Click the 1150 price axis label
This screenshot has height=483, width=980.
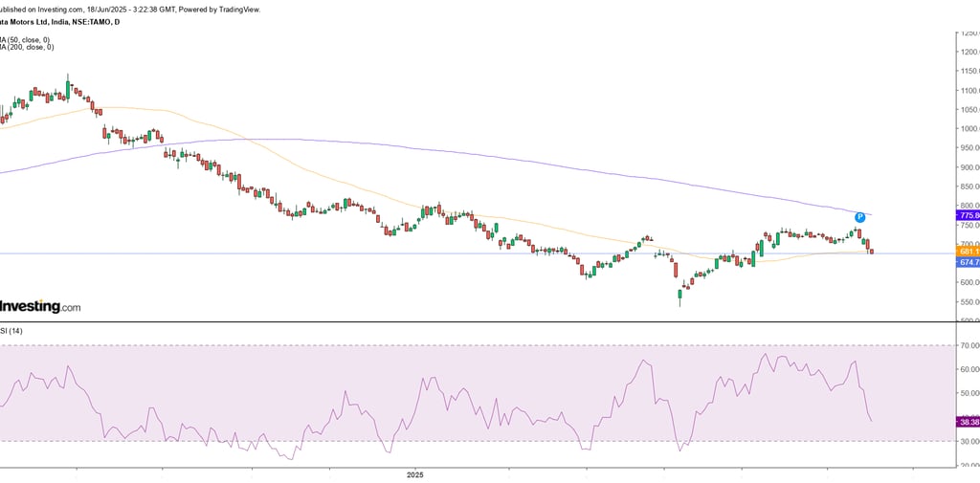[x=970, y=71]
